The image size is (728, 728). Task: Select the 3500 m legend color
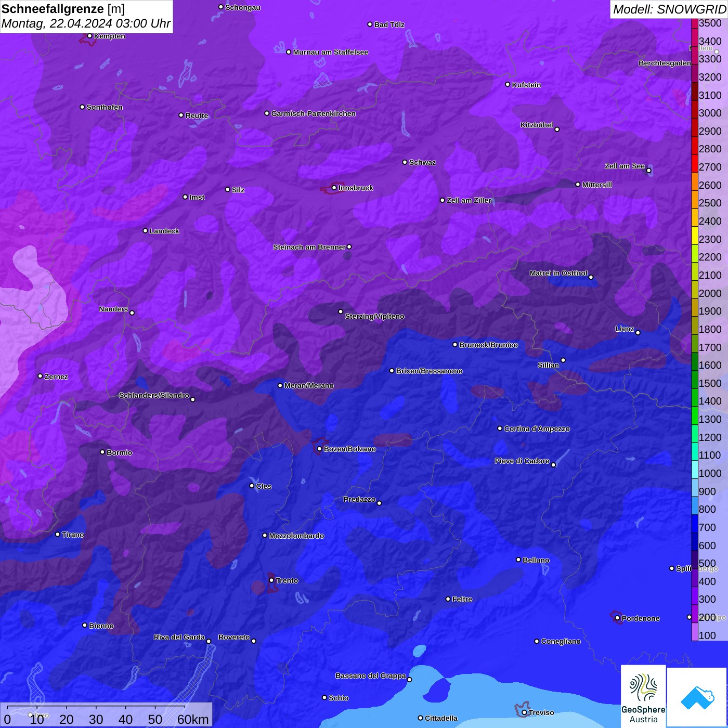tap(695, 23)
